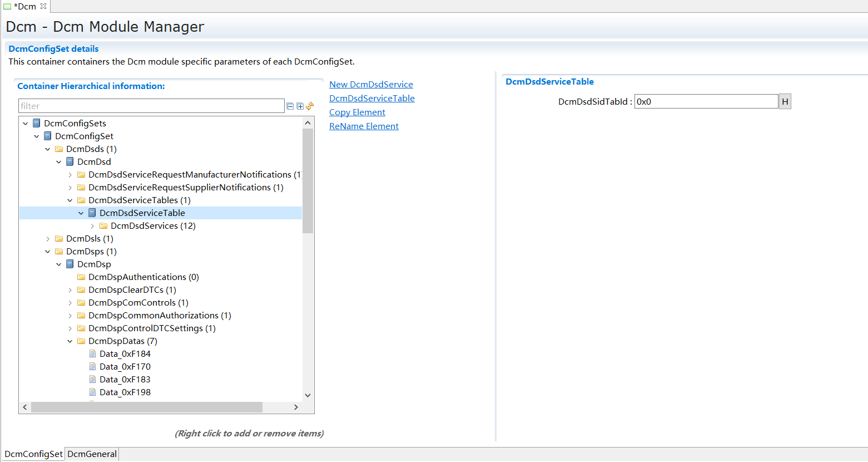Select the DcmConfigSet bottom tab
Viewport: 868px width, 462px height.
(33, 454)
